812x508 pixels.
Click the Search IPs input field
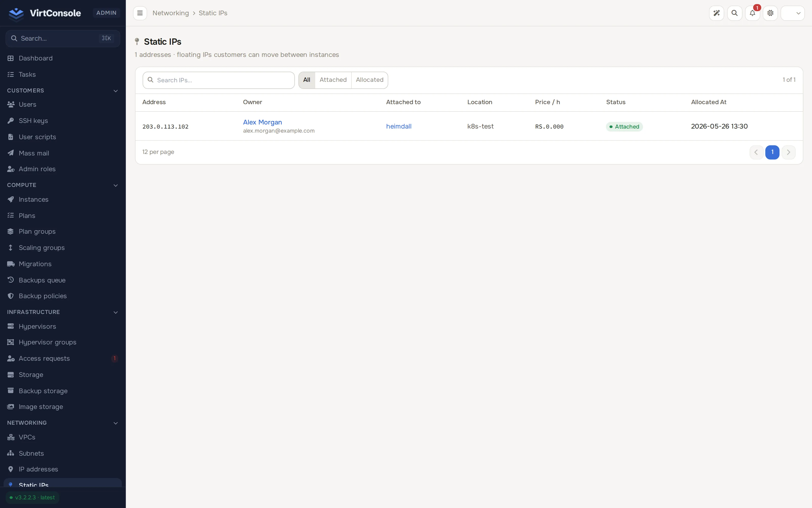(218, 80)
